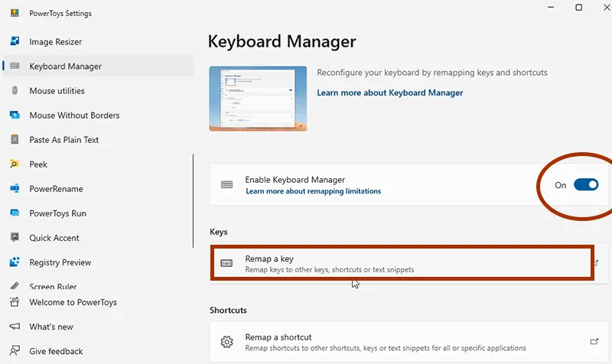Click the Registry Preview icon

pos(15,262)
